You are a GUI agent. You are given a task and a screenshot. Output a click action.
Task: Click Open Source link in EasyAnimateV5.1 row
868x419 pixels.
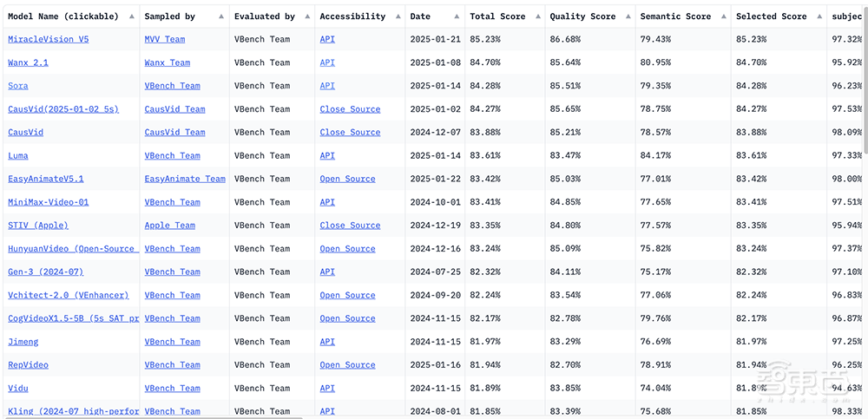(347, 179)
